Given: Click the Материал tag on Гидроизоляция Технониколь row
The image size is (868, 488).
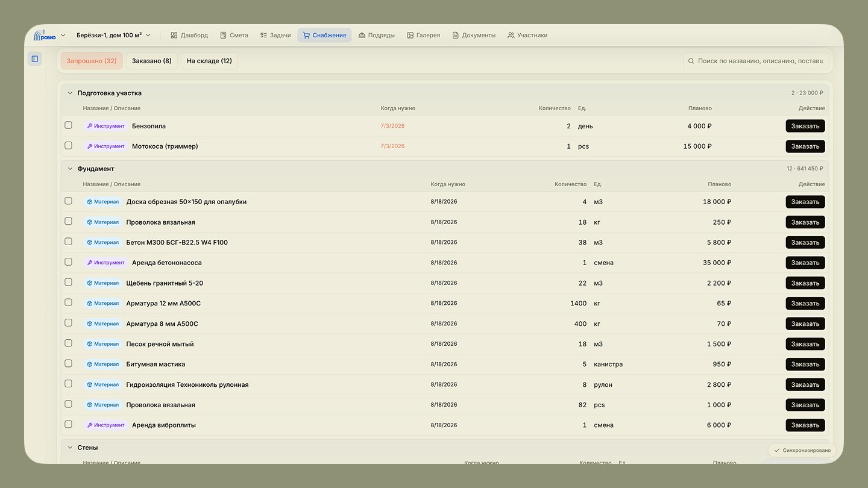Looking at the screenshot, I should click(x=102, y=384).
